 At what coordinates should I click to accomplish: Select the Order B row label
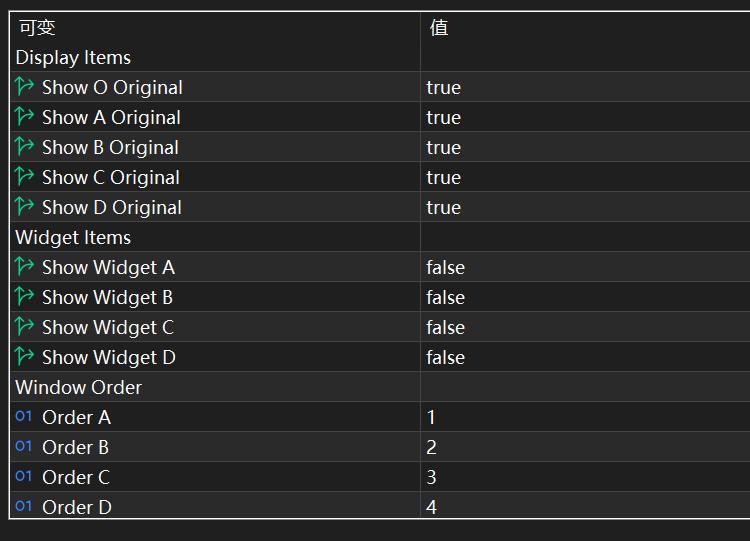coord(75,447)
